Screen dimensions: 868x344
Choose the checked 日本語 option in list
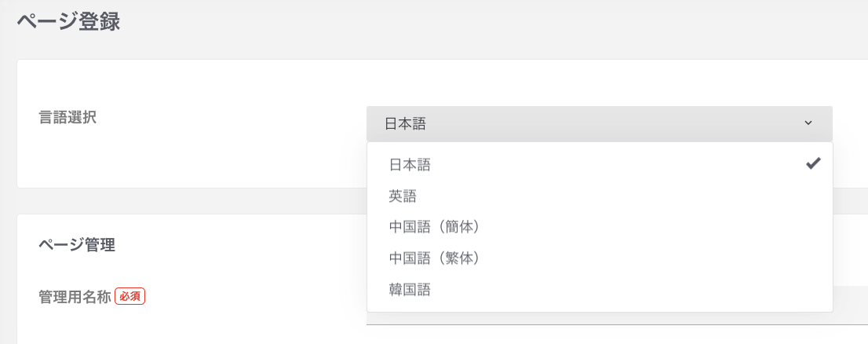[410, 165]
